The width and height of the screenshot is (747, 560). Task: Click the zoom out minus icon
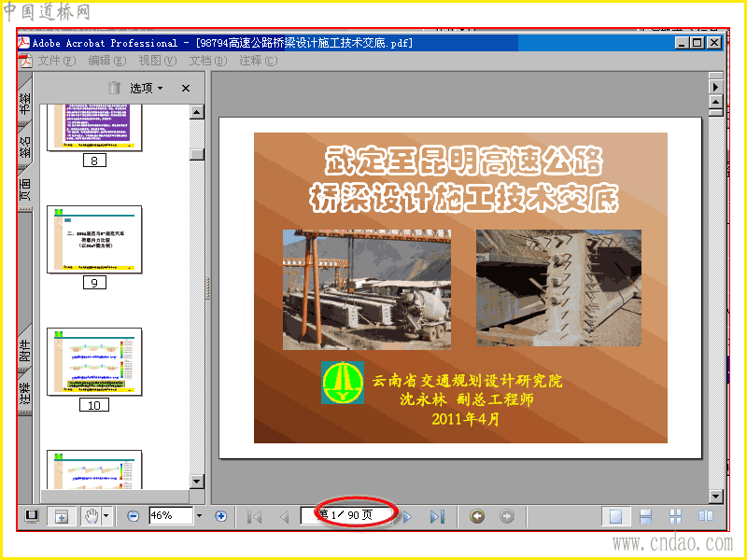click(x=134, y=516)
